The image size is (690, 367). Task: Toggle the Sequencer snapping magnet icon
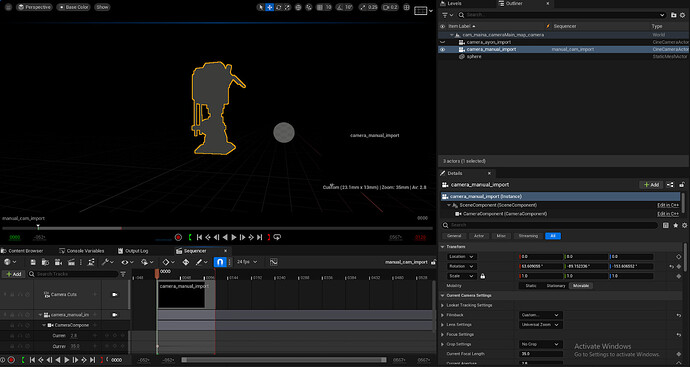click(x=220, y=262)
